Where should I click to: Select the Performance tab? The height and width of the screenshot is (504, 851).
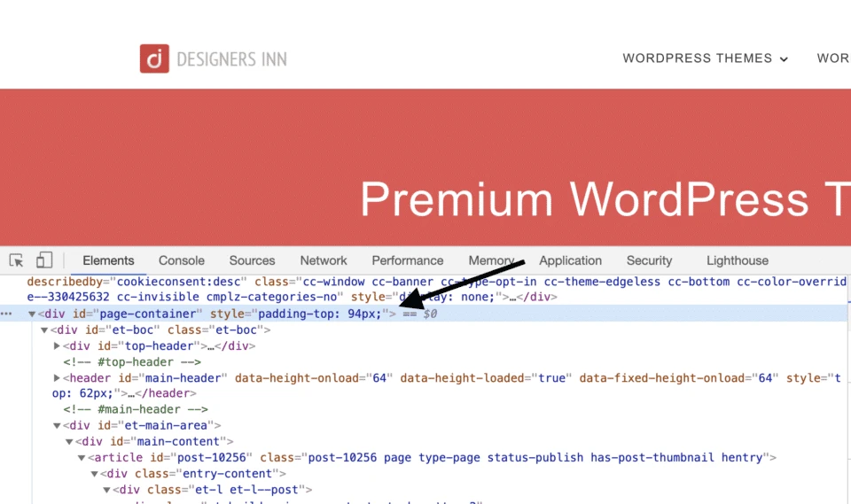pos(408,260)
